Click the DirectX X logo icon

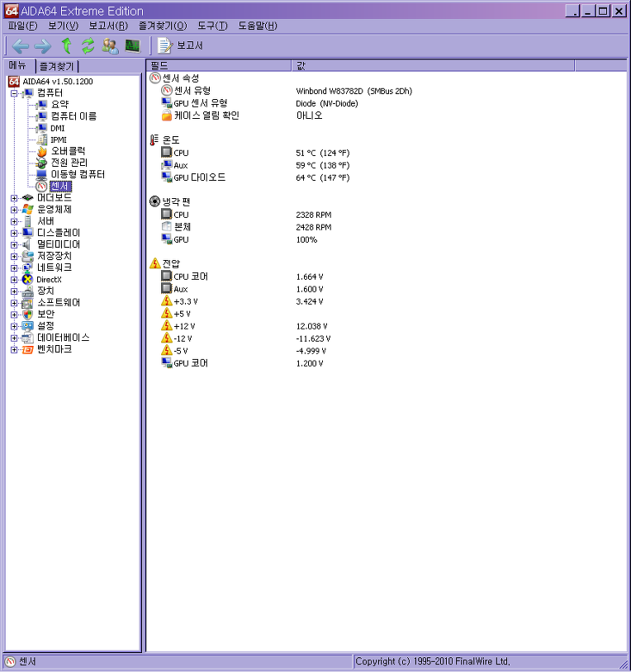tap(27, 279)
